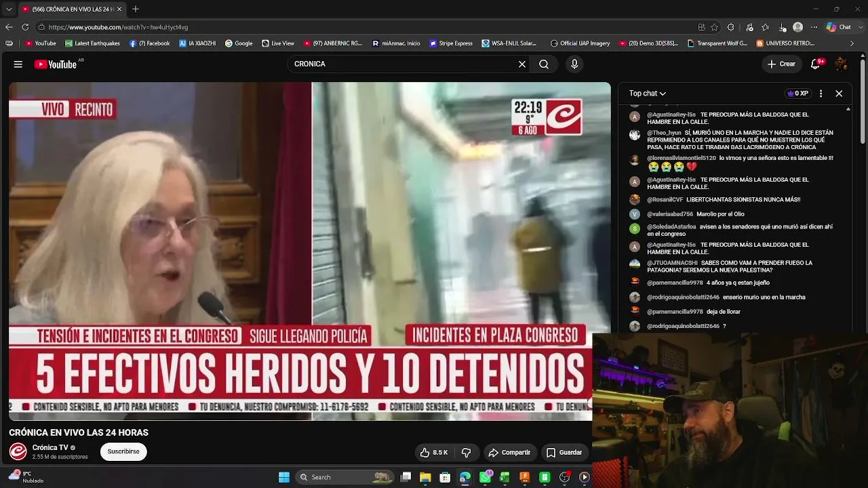Image resolution: width=868 pixels, height=488 pixels.
Task: Open the Facebook bookmark
Action: 149,43
